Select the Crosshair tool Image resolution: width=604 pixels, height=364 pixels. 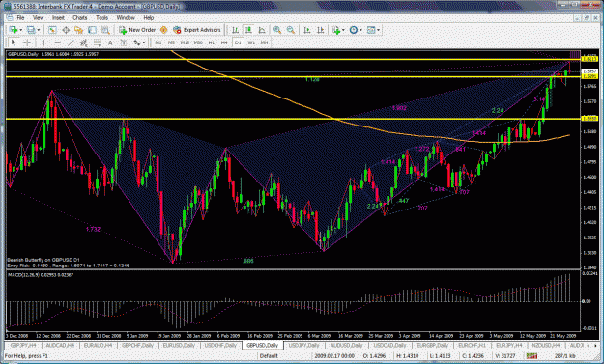[27, 42]
